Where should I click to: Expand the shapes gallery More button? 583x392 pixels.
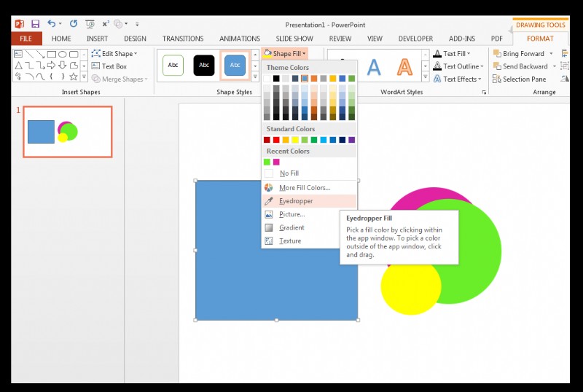tap(84, 77)
